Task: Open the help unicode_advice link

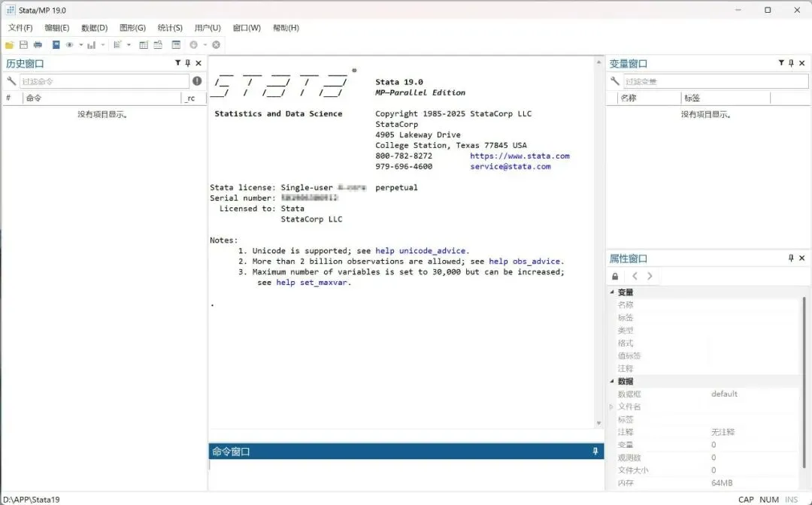Action: (422, 251)
